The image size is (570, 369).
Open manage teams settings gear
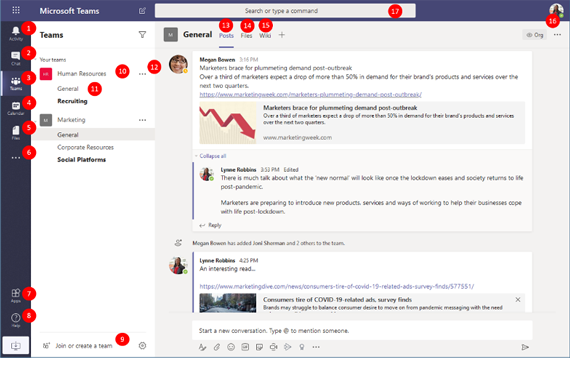[142, 345]
